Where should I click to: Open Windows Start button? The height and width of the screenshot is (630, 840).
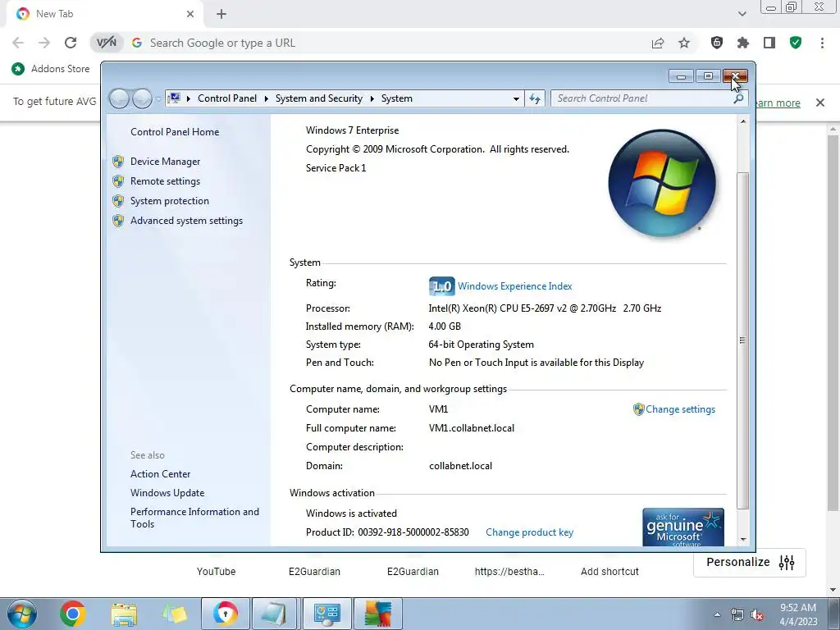22,614
